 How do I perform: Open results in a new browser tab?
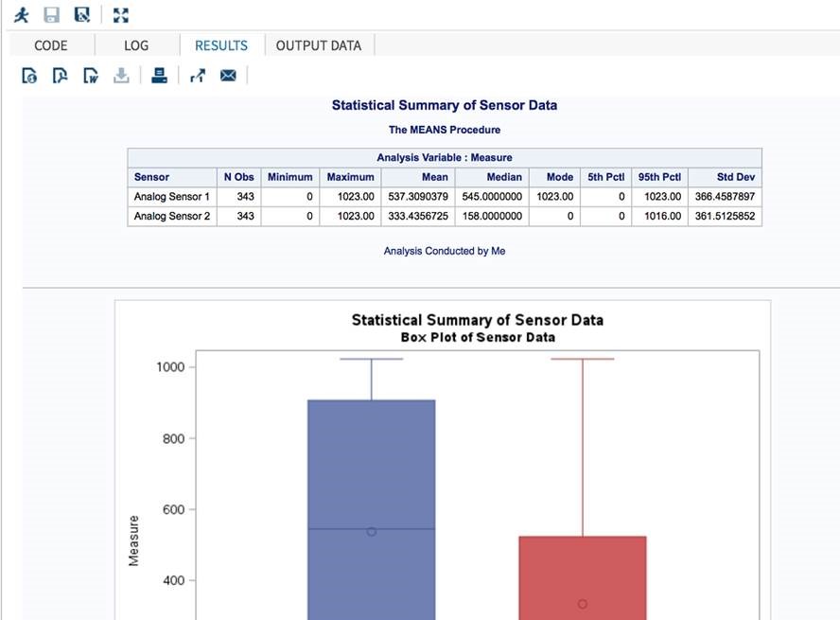[x=197, y=76]
